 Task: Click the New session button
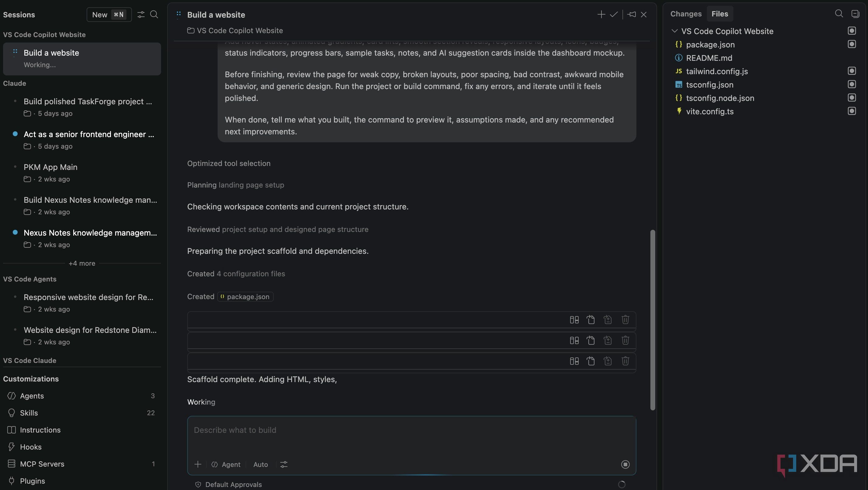click(x=109, y=15)
